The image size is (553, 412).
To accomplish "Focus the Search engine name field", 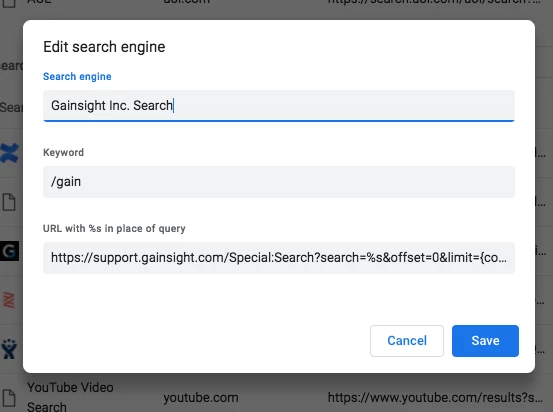I will 279,106.
